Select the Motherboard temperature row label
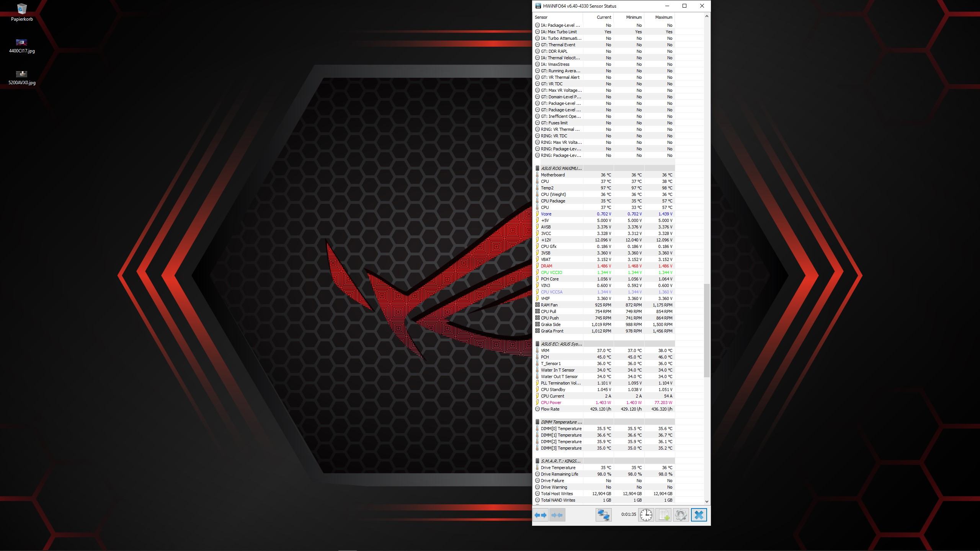Image resolution: width=980 pixels, height=551 pixels. (553, 175)
